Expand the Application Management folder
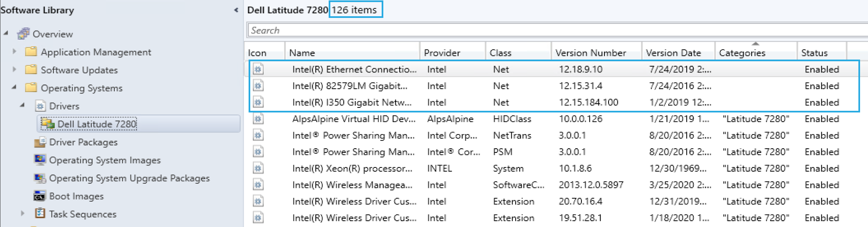Viewport: 868px width, 227px height. coord(15,52)
